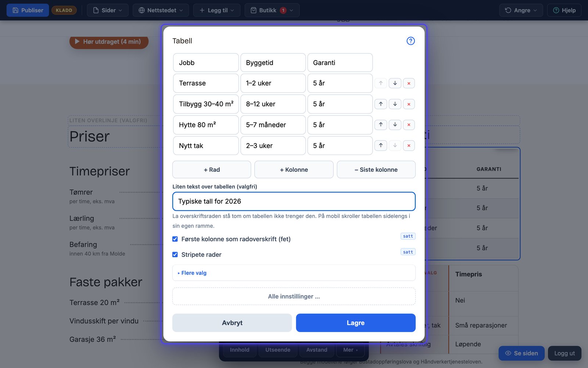
Task: Edit the Jobb header cell
Action: (206, 63)
